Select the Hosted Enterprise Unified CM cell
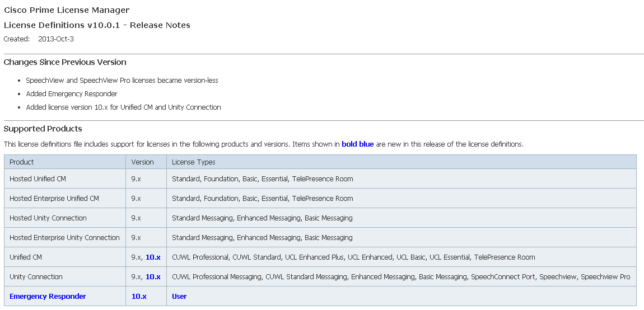 65,198
